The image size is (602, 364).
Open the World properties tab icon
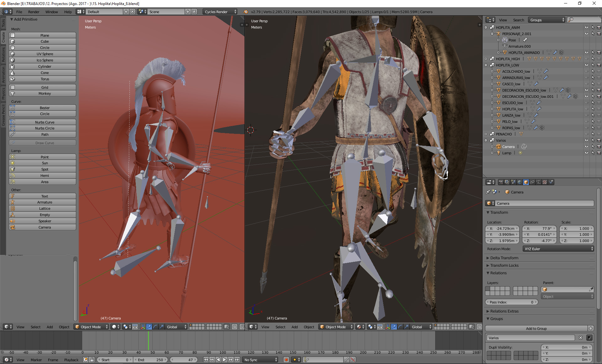click(x=520, y=182)
